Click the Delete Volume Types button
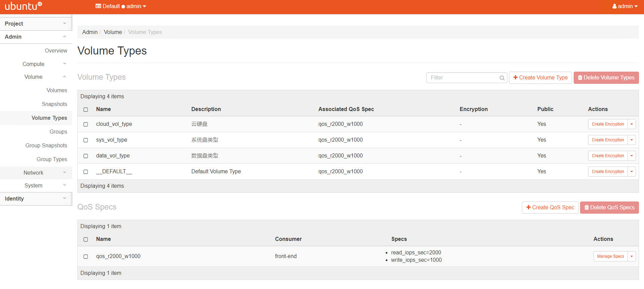 coord(606,78)
